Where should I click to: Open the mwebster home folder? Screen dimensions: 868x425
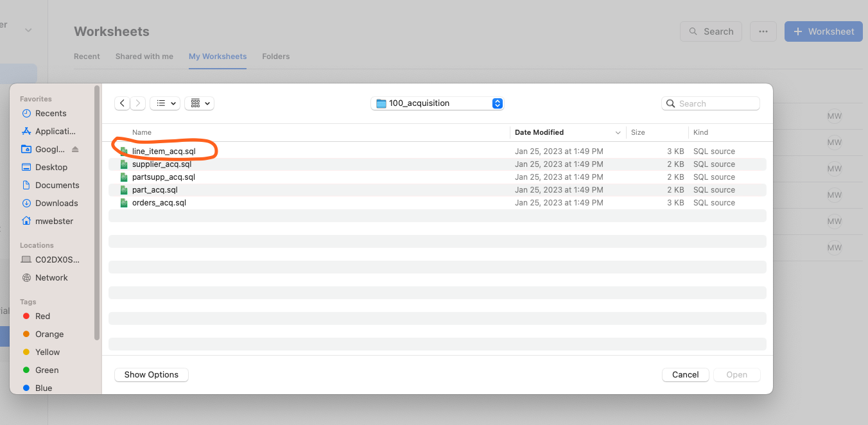coord(54,221)
